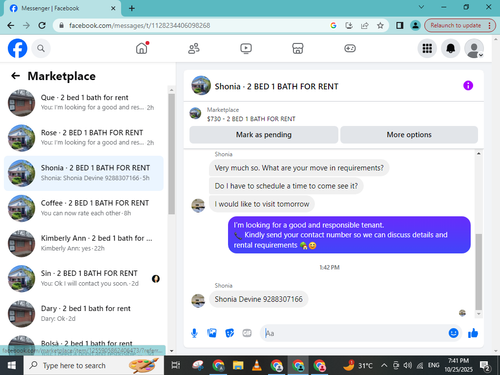Viewport: 500px width, 375px height.
Task: Open the Facebook logo home link
Action: pos(17,48)
